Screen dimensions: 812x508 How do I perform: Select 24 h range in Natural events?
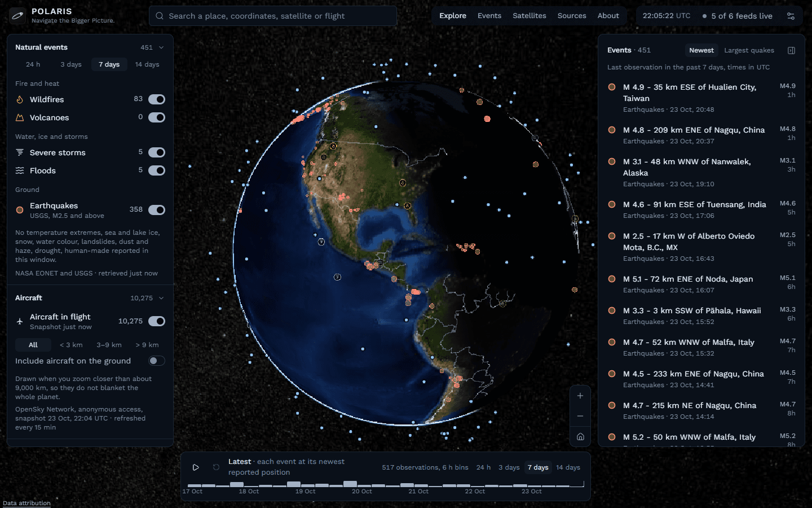33,64
